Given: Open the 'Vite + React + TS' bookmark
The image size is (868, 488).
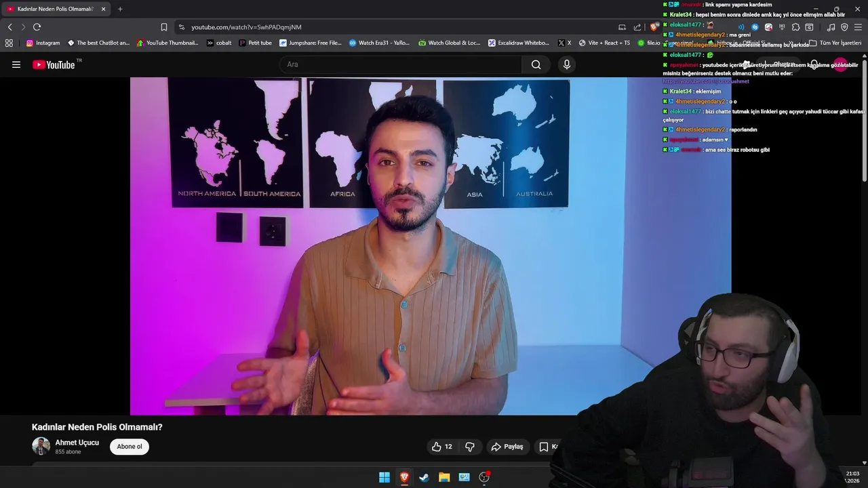Looking at the screenshot, I should pyautogui.click(x=604, y=43).
